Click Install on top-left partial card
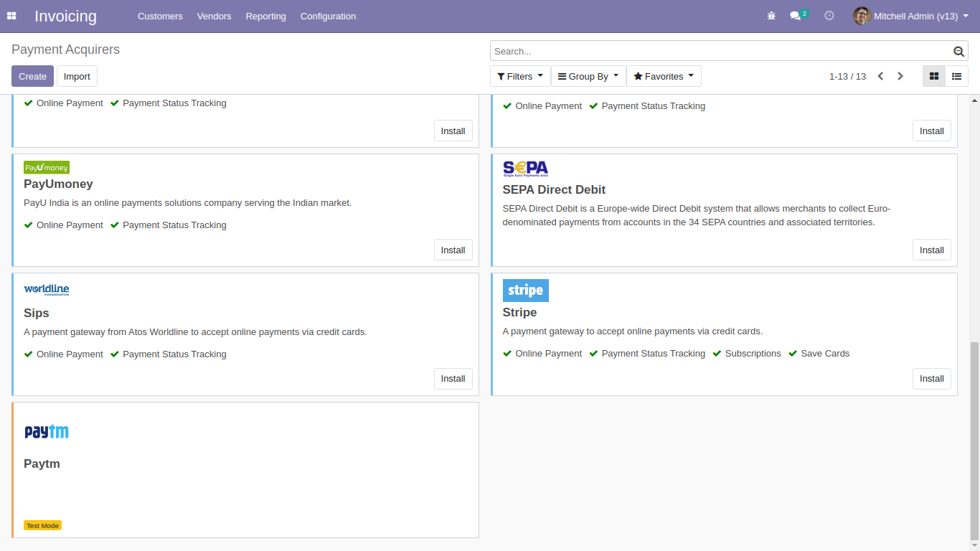Viewport: 980px width, 551px height. (x=453, y=131)
